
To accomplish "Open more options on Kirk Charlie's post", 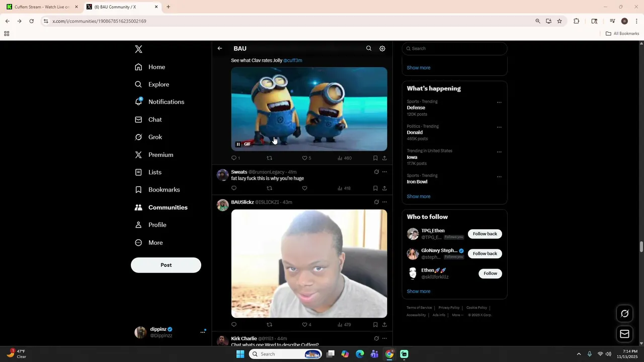I will (384, 338).
